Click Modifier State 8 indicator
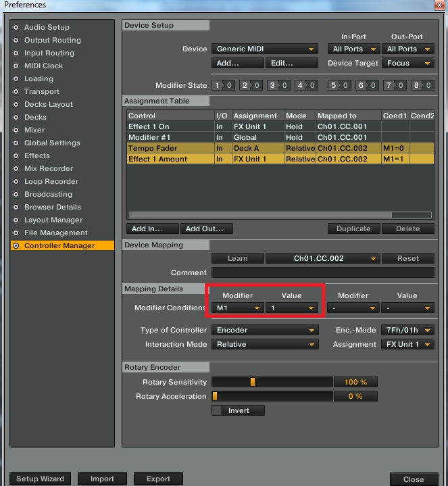Screen dimensions: 448x486 (422, 85)
